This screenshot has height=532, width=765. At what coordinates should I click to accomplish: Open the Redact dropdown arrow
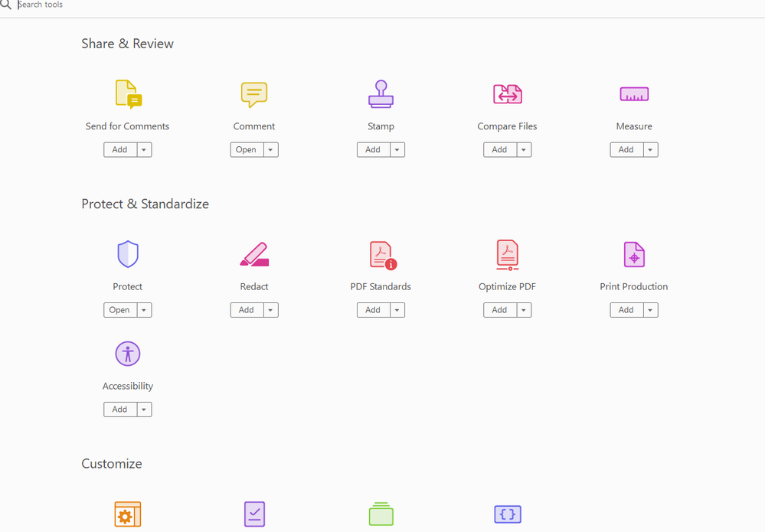click(x=271, y=310)
